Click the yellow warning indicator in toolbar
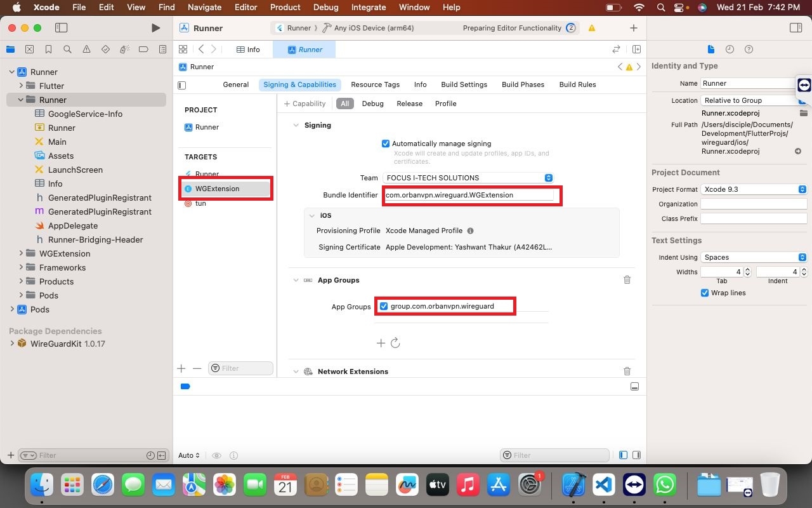Viewport: 812px width, 508px height. click(x=591, y=28)
